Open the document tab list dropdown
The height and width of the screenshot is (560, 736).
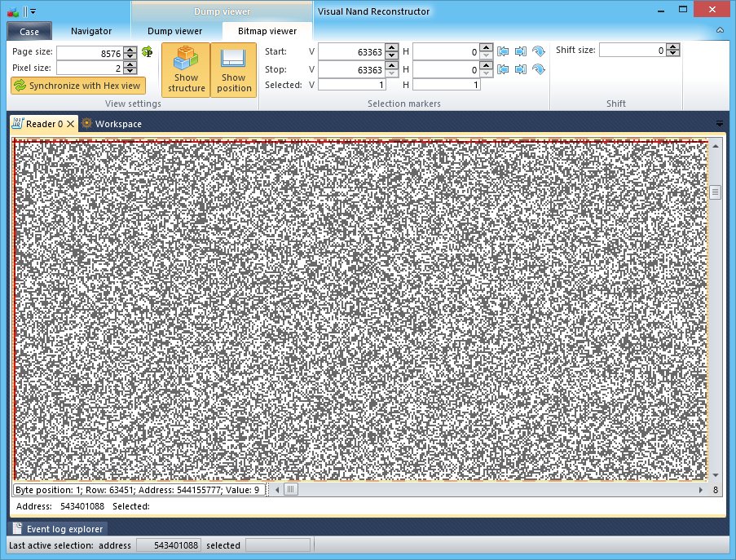click(x=719, y=123)
